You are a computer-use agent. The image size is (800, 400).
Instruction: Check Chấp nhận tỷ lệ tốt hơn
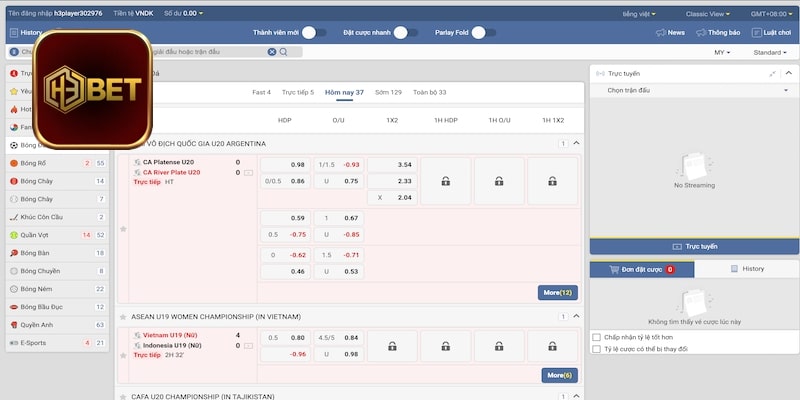pyautogui.click(x=596, y=337)
